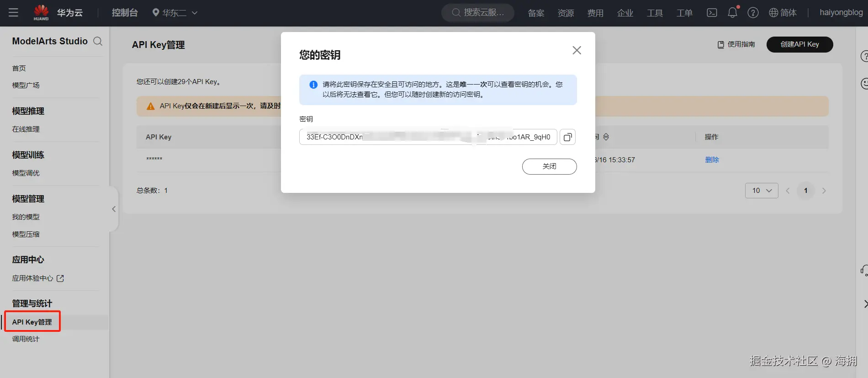The height and width of the screenshot is (378, 868).
Task: Open the 工单 menu
Action: (684, 13)
